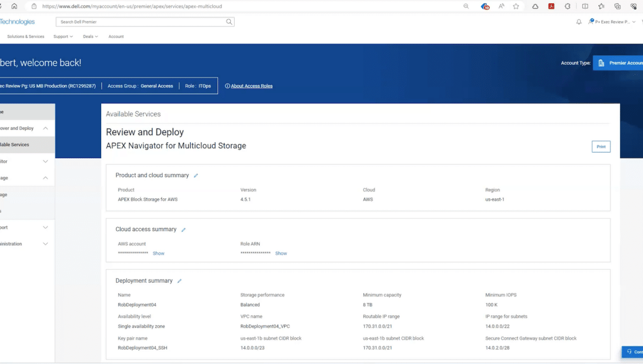Click key pair name RobDeployment04_SSH
Viewport: 643px width, 364px height.
[x=142, y=348]
